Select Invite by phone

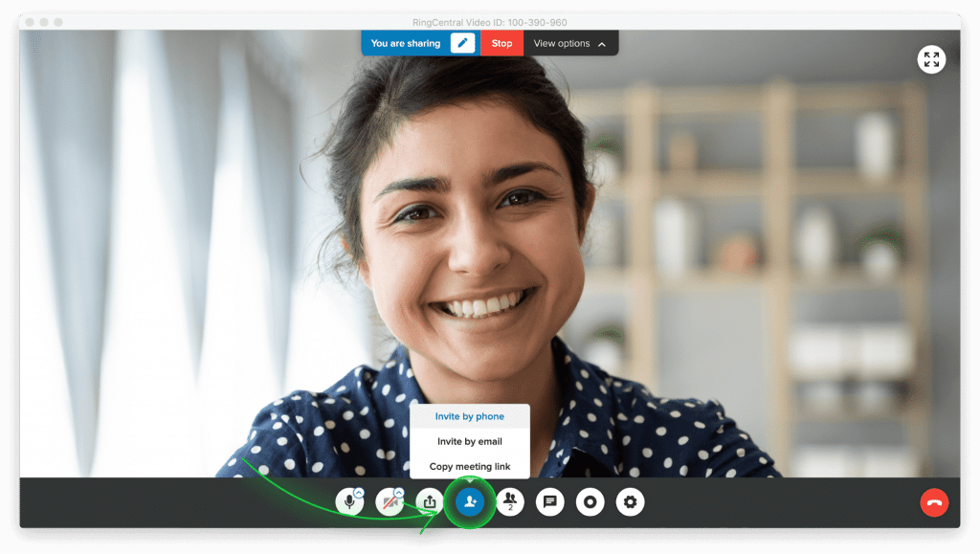(469, 417)
